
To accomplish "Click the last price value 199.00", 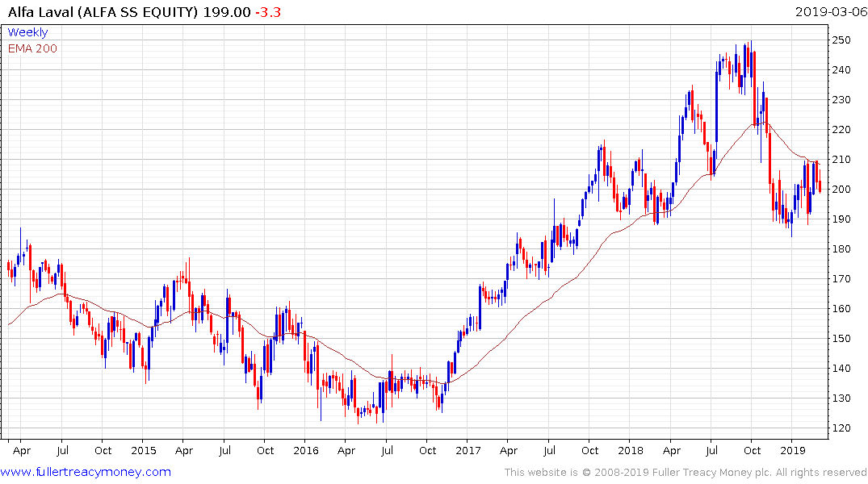I will point(226,12).
